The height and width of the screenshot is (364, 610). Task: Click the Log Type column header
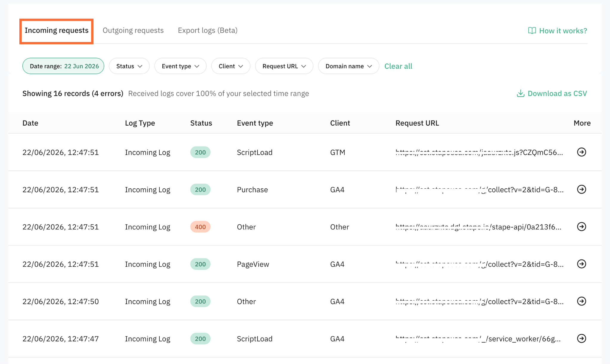(x=140, y=123)
